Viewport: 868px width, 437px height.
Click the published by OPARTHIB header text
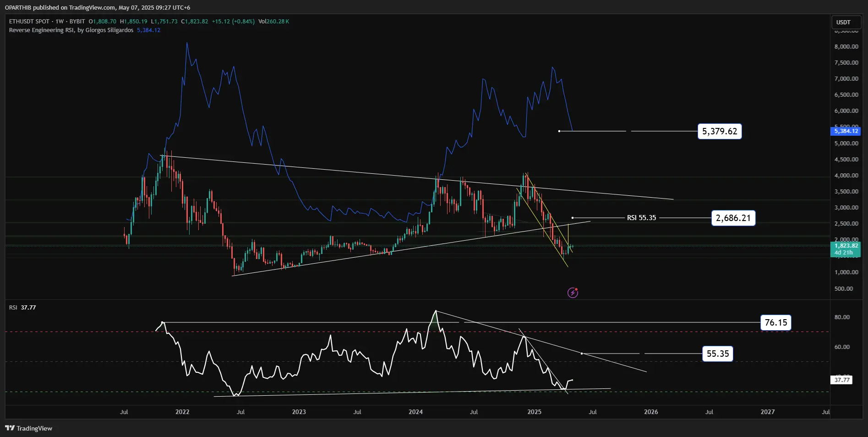[98, 7]
